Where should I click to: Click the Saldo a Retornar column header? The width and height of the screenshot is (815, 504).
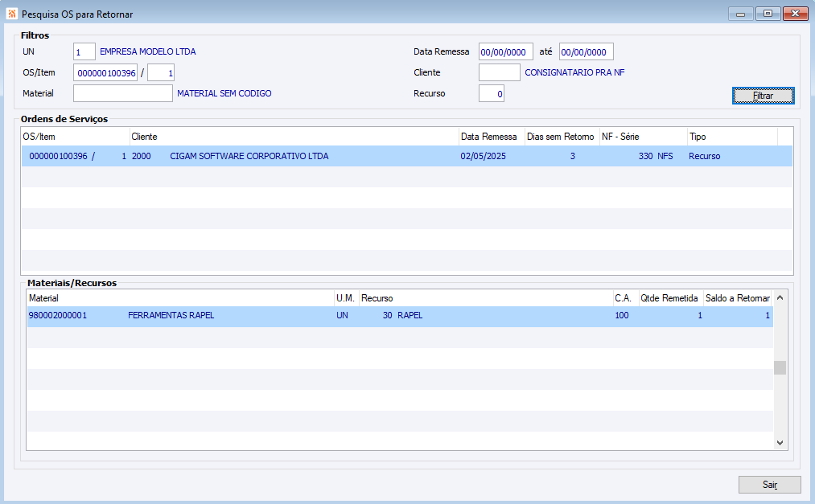pos(737,298)
